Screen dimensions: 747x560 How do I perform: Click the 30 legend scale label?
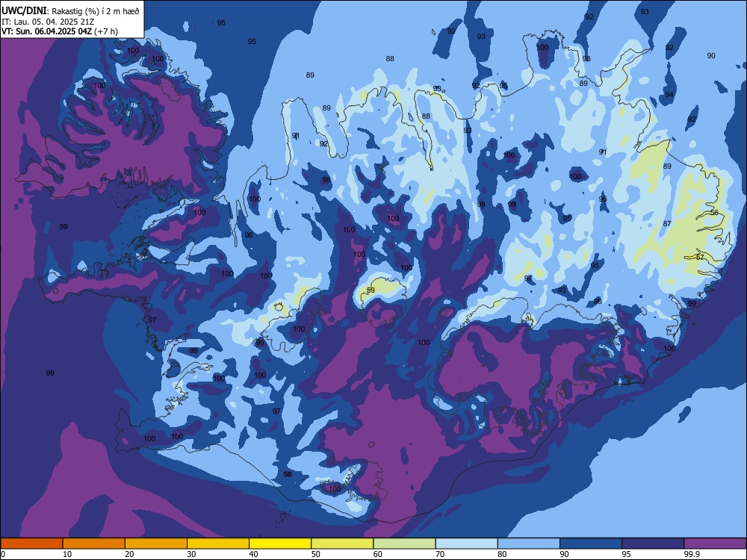click(x=191, y=554)
